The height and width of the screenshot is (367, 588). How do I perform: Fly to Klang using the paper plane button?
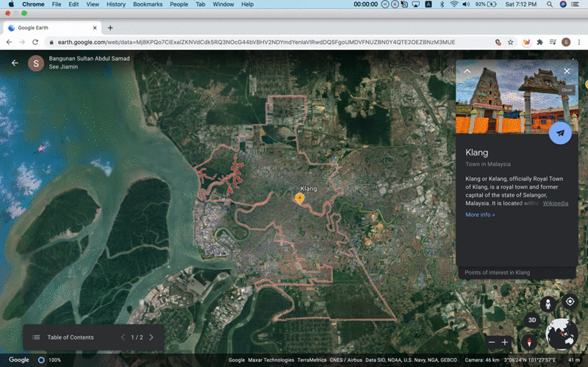(560, 133)
